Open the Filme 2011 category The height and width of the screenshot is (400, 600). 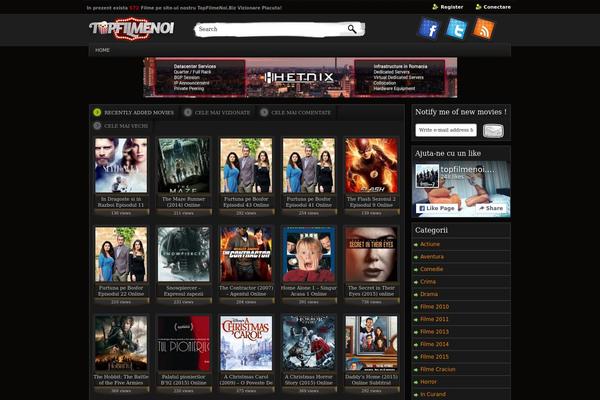point(434,319)
